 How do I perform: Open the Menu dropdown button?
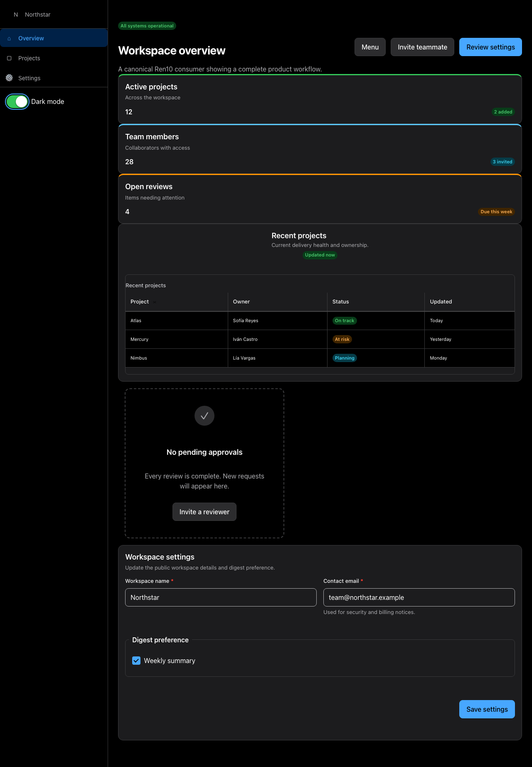370,47
